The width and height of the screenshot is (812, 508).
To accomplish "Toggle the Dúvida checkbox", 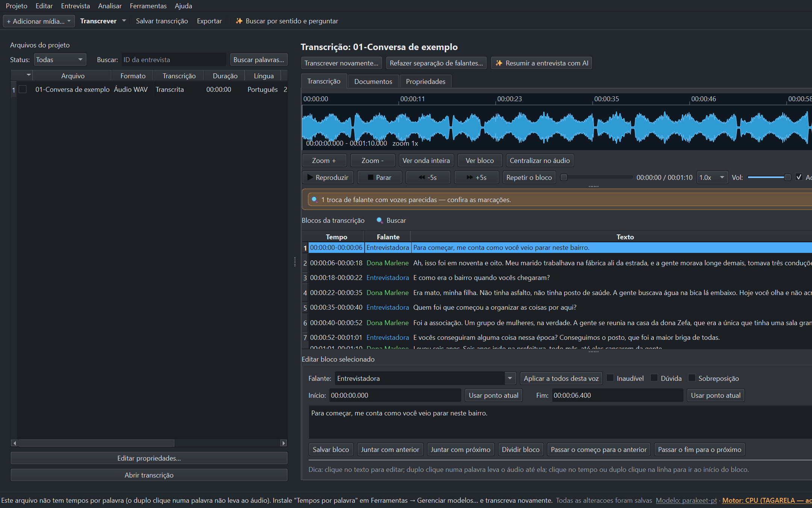I will coord(654,378).
